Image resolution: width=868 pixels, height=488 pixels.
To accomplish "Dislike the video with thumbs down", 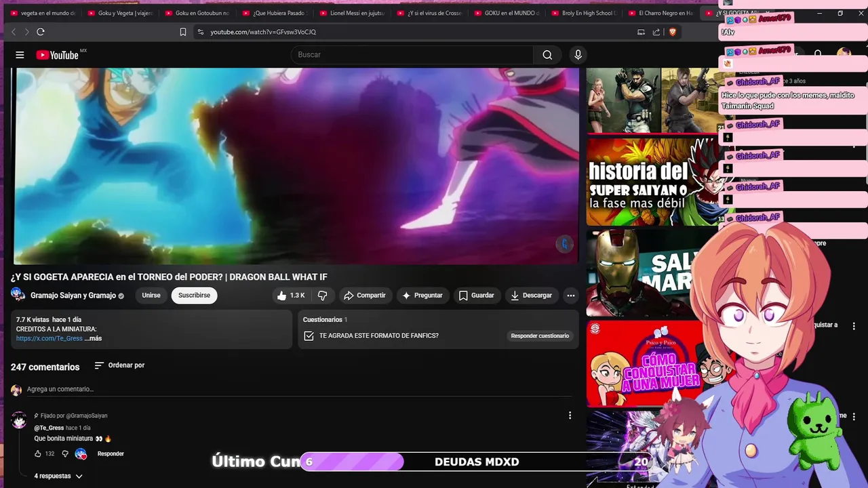I will coord(323,296).
